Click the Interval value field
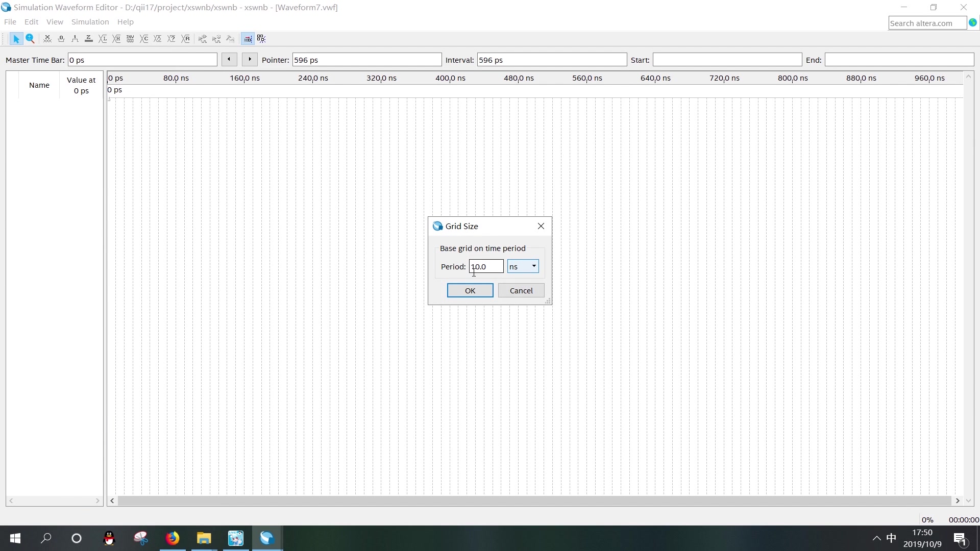Image resolution: width=980 pixels, height=551 pixels. [552, 60]
